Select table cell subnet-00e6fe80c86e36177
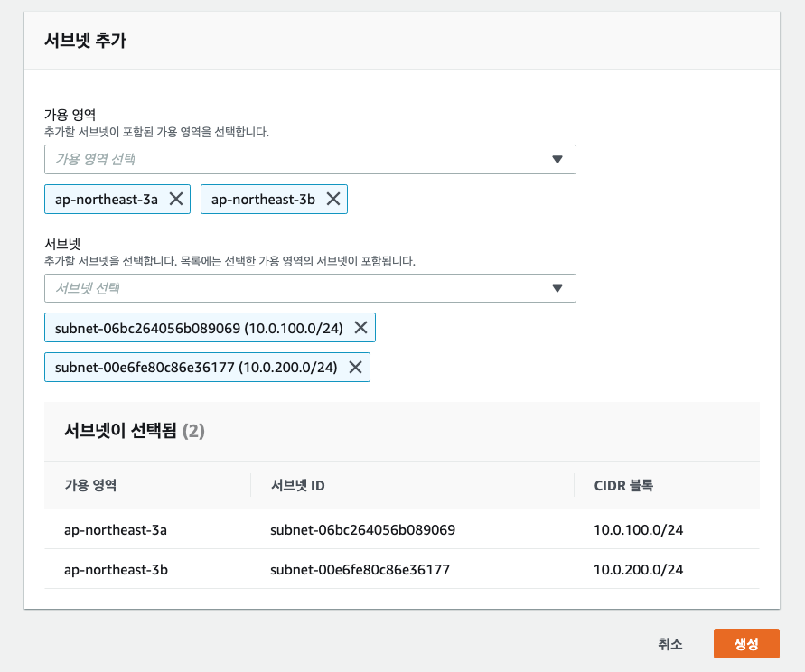805x672 pixels. coord(360,569)
